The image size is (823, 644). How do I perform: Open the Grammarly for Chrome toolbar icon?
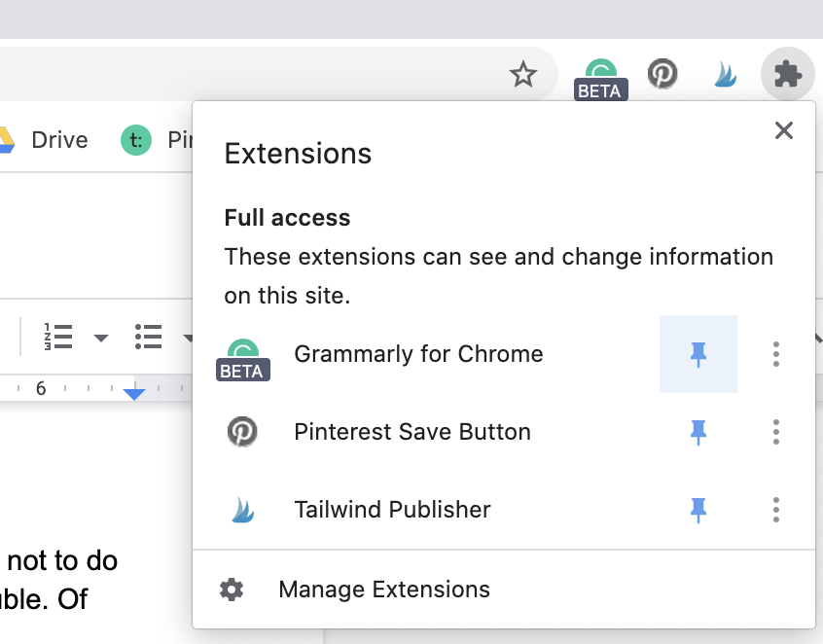pos(600,73)
